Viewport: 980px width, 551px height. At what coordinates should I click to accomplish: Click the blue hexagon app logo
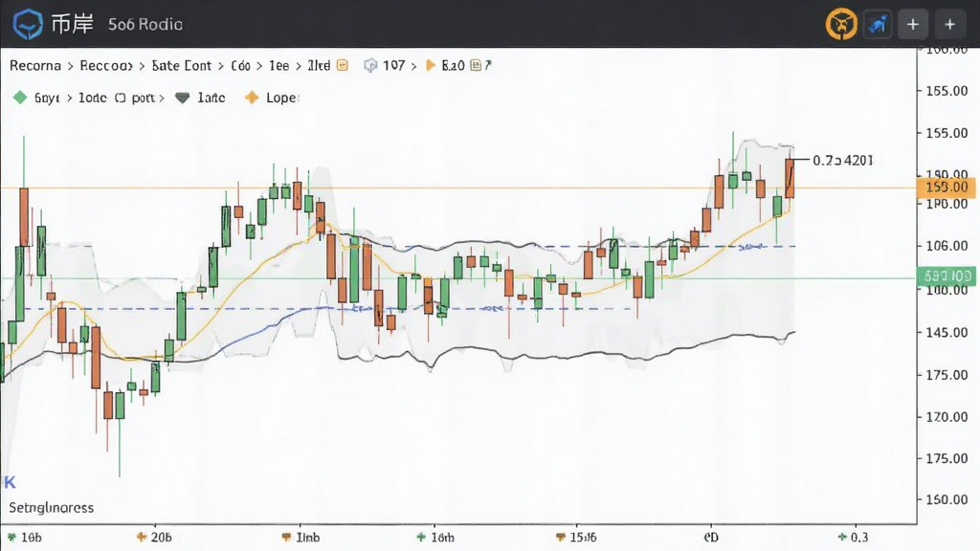(x=28, y=24)
